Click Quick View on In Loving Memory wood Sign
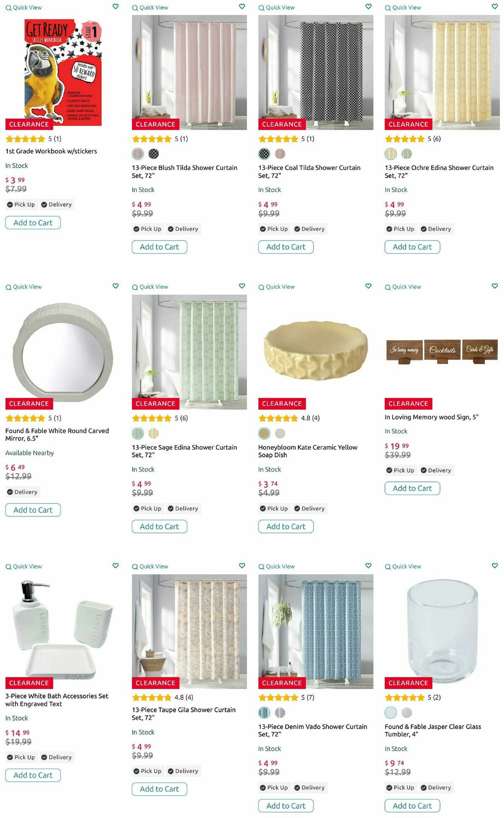 pyautogui.click(x=403, y=286)
